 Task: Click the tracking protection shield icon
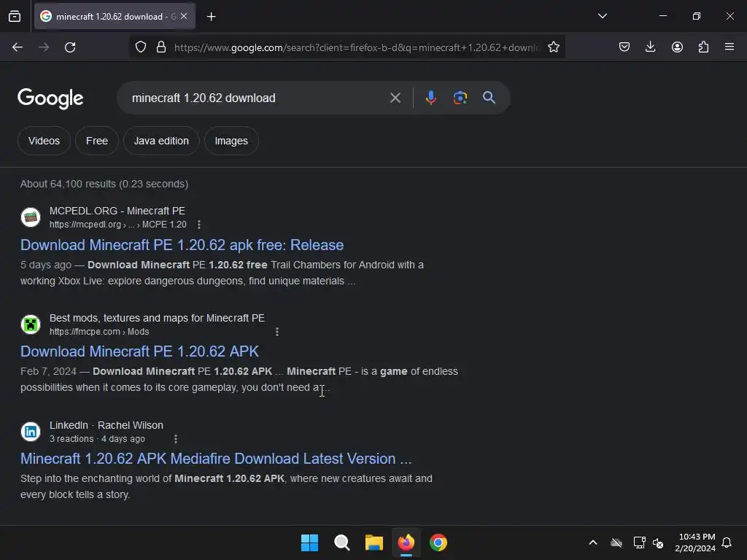(141, 47)
